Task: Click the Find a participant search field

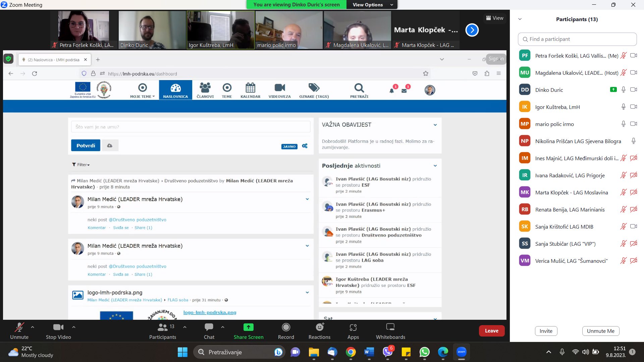Action: [x=577, y=39]
